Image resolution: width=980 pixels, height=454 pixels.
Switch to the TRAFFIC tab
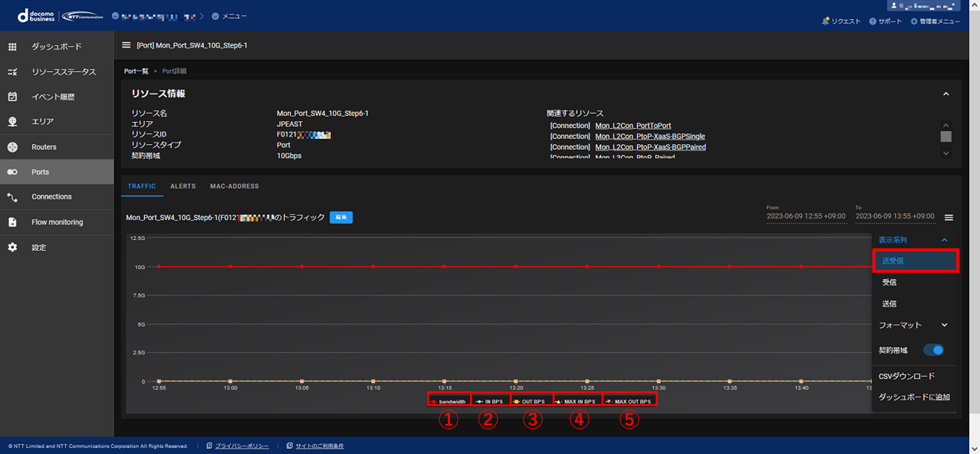tap(141, 186)
